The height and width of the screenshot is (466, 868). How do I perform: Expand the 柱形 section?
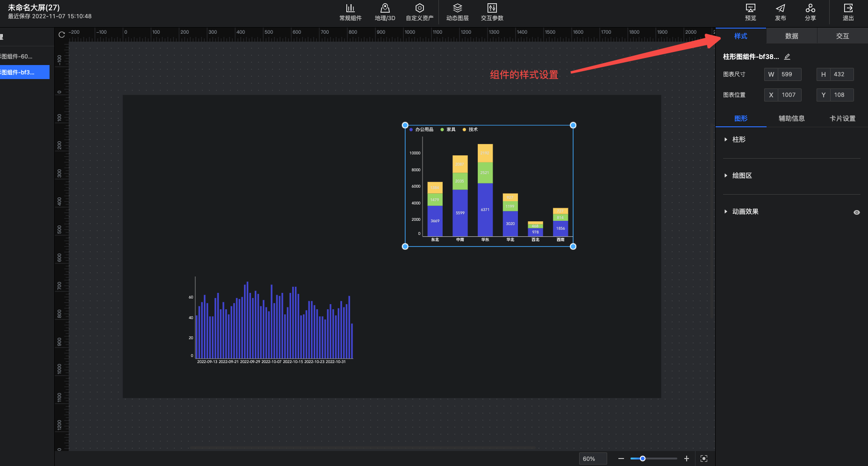739,139
